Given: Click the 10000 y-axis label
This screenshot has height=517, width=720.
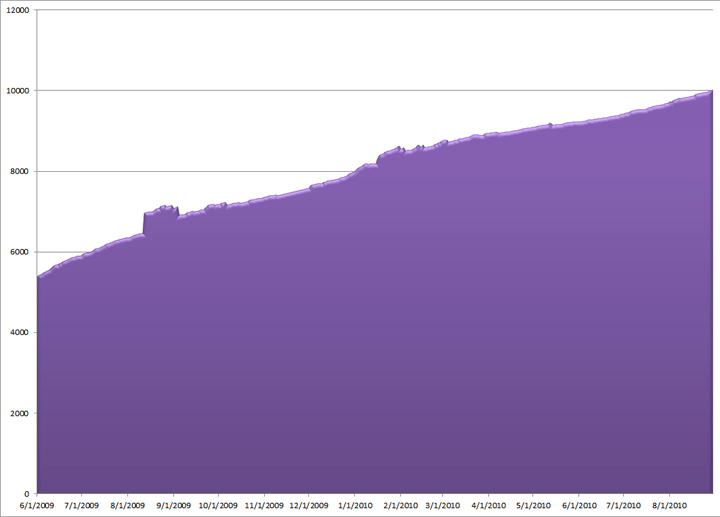Looking at the screenshot, I should click(x=18, y=91).
